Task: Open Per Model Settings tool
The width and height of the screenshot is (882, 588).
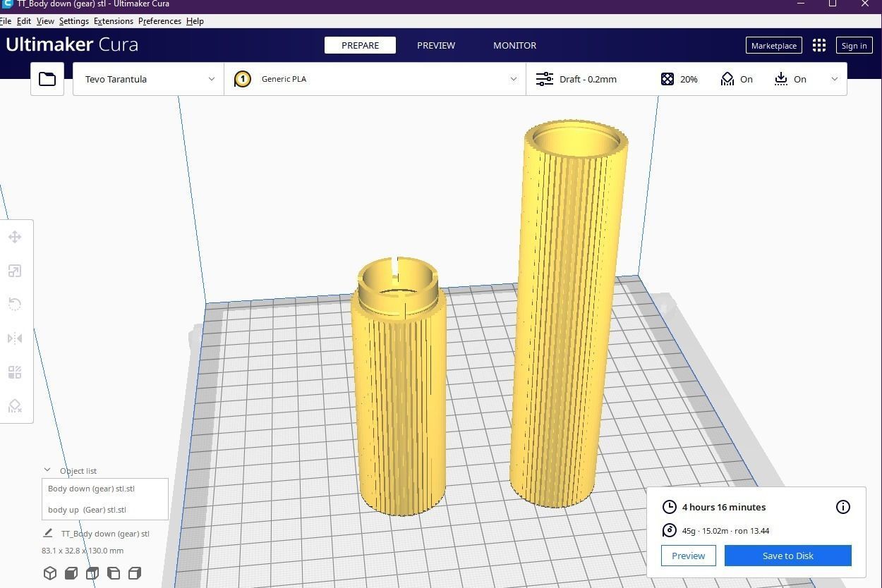Action: tap(15, 372)
